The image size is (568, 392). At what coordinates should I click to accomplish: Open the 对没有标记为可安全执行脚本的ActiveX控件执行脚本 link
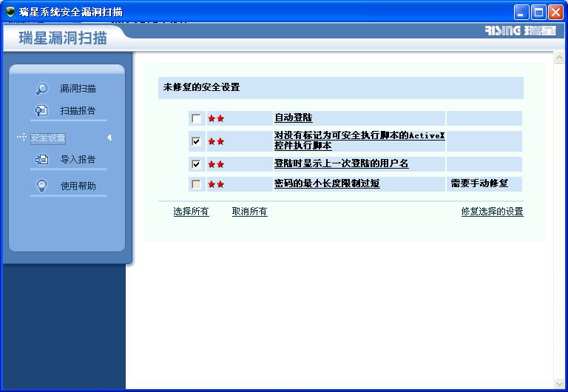359,141
